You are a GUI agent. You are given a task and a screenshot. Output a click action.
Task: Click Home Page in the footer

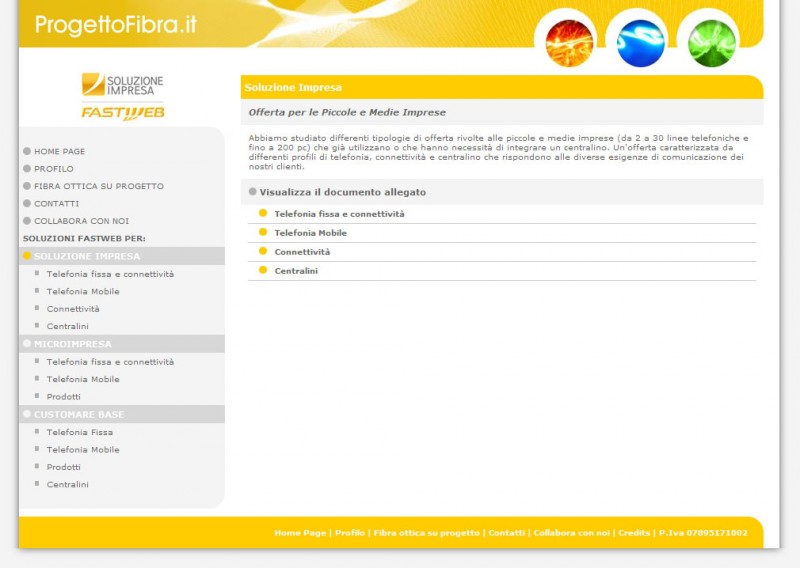pos(300,533)
